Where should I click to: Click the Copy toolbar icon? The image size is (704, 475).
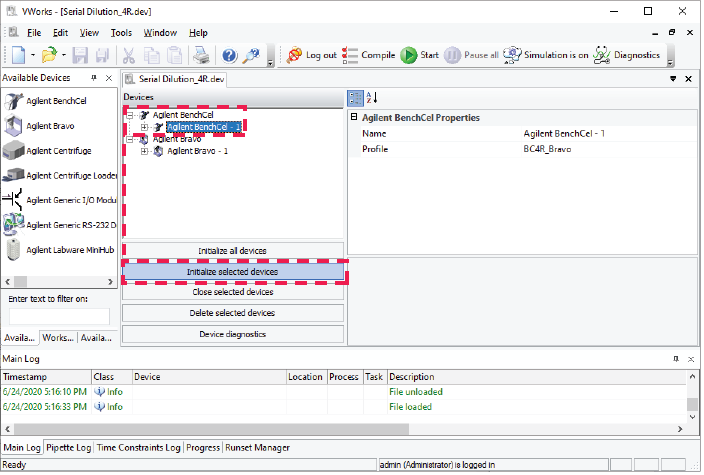151,55
